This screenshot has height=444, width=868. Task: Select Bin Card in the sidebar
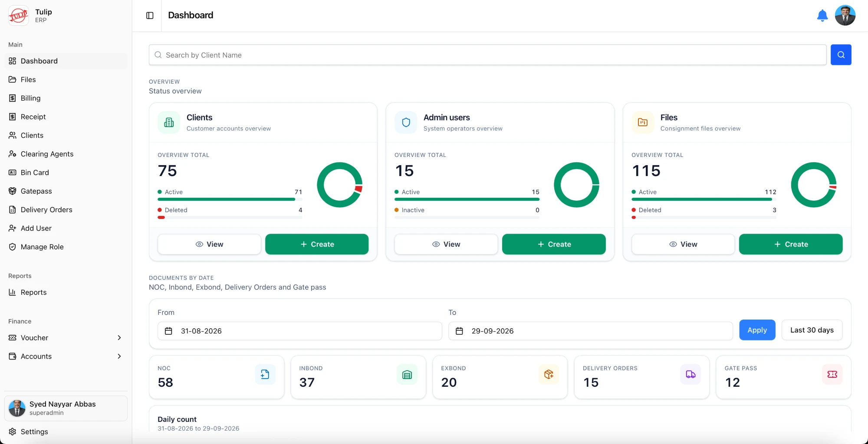point(66,173)
